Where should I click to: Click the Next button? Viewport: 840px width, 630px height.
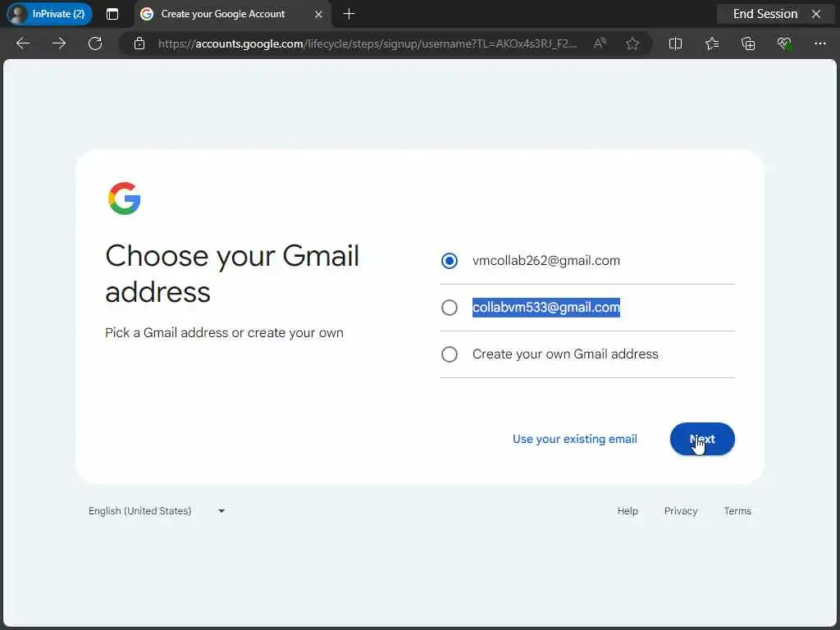coord(702,440)
